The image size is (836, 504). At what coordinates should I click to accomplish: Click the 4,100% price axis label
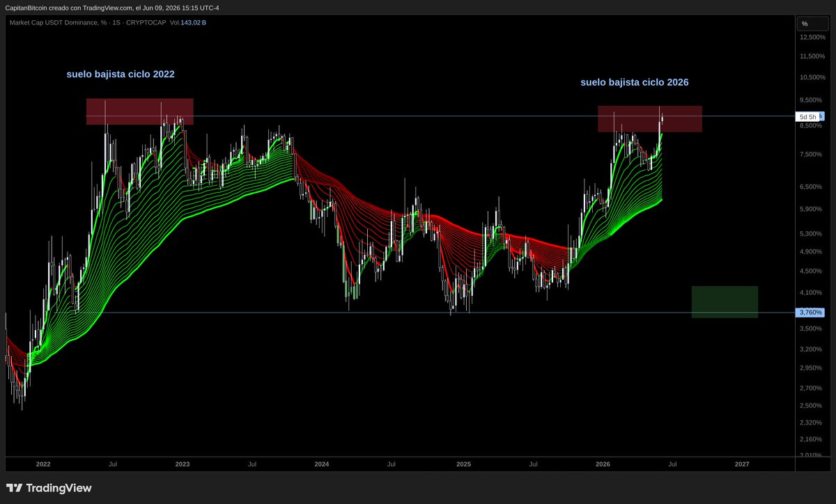tap(810, 292)
